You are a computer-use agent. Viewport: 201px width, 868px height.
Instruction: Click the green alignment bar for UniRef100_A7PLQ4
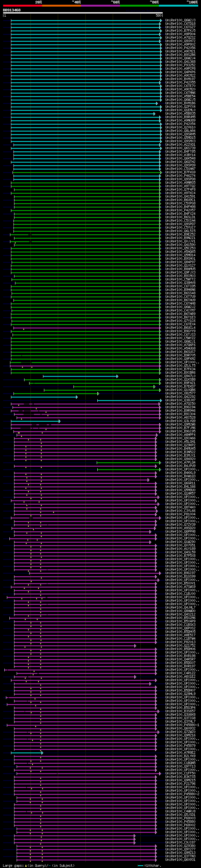(129, 463)
